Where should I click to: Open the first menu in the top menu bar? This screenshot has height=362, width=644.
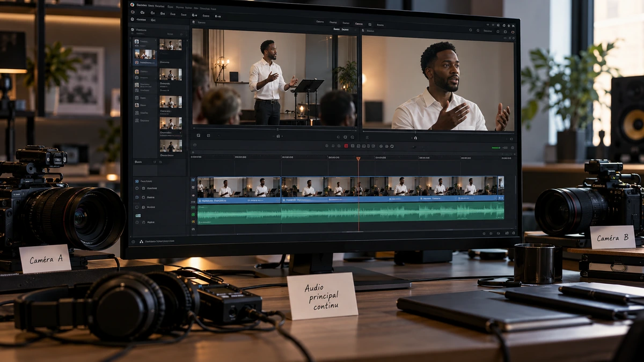(x=143, y=4)
